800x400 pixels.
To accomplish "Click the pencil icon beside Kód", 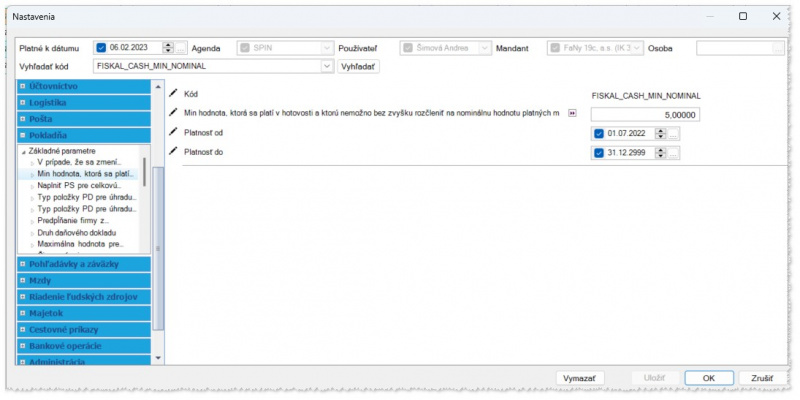I will tap(174, 93).
